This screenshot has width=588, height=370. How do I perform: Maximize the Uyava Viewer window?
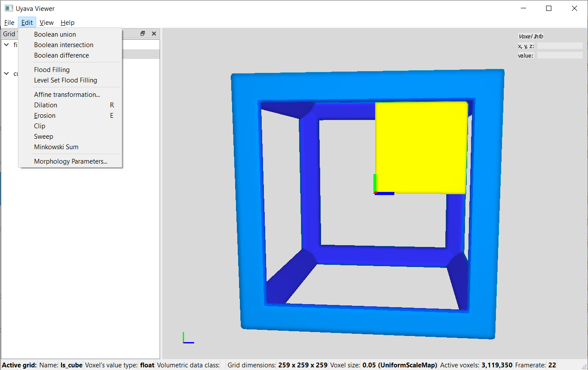coord(549,8)
